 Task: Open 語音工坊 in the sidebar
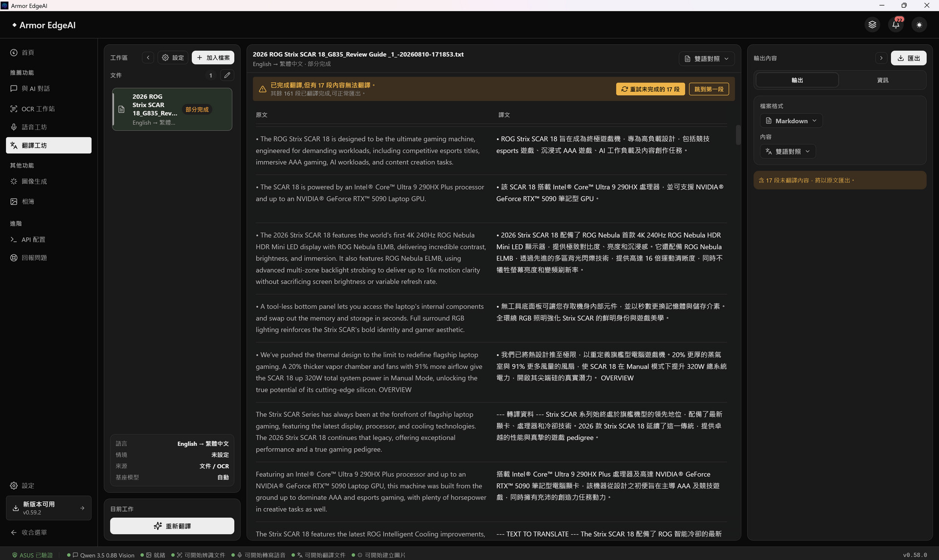click(48, 127)
